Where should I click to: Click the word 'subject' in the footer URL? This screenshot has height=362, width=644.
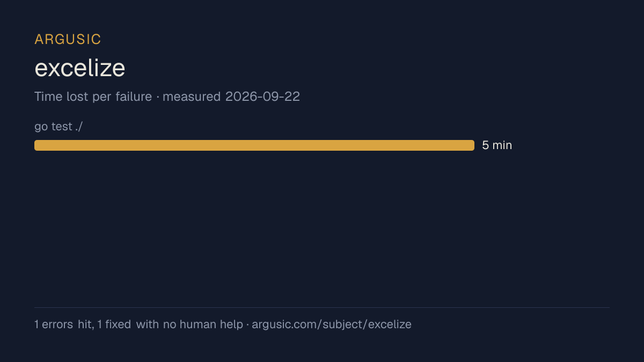pyautogui.click(x=343, y=324)
